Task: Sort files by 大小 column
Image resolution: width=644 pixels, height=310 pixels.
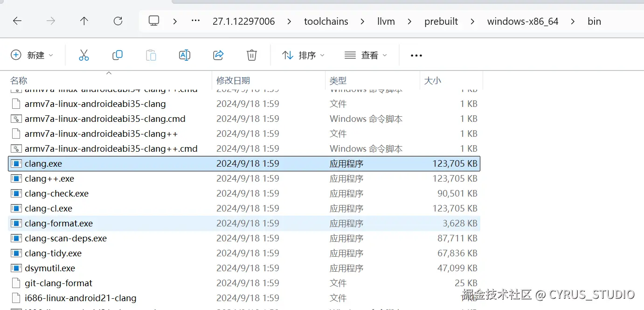Action: tap(433, 80)
